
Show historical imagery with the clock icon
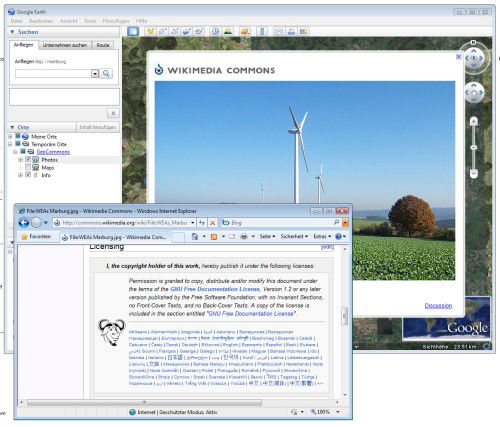(x=215, y=31)
